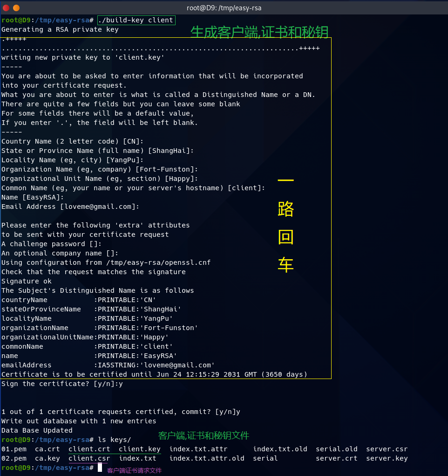The width and height of the screenshot is (448, 476).
Task: Click client.crt in the ls output
Action: (x=89, y=449)
